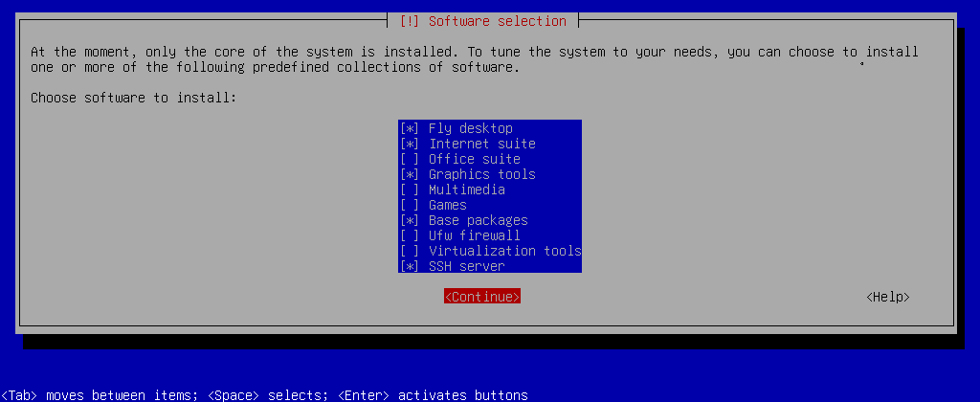Uncheck the Base packages checkbox
The height and width of the screenshot is (402, 980).
pyautogui.click(x=410, y=220)
